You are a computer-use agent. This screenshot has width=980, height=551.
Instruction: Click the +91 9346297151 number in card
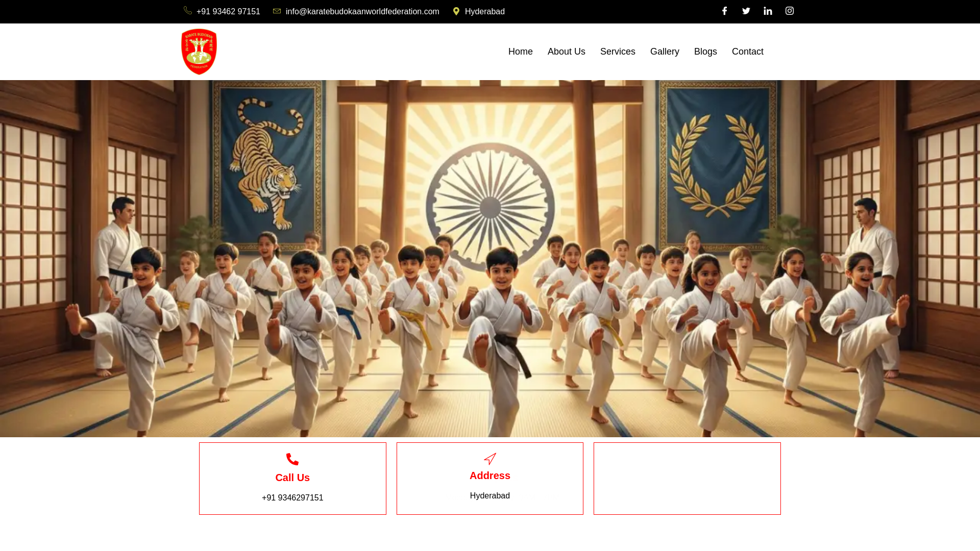coord(292,497)
